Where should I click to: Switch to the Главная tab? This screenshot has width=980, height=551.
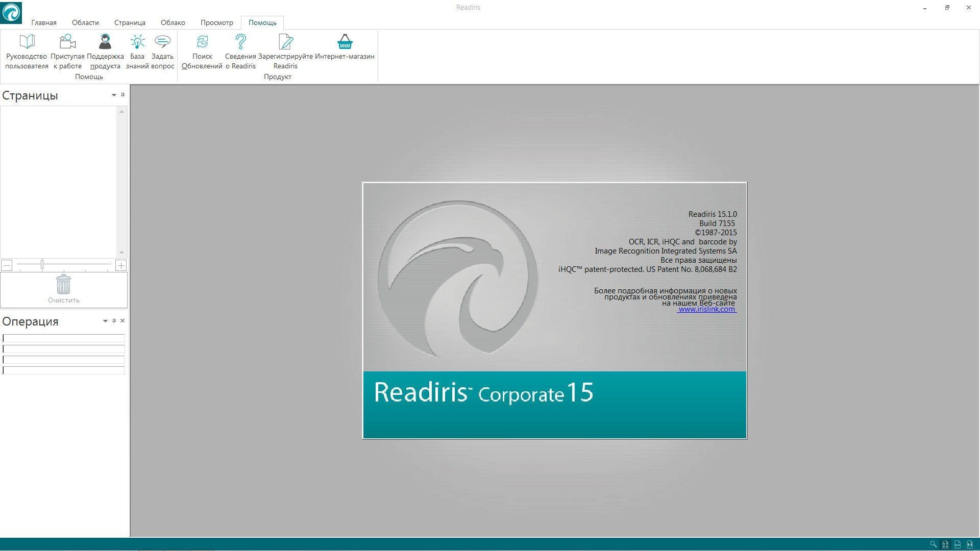pyautogui.click(x=44, y=22)
